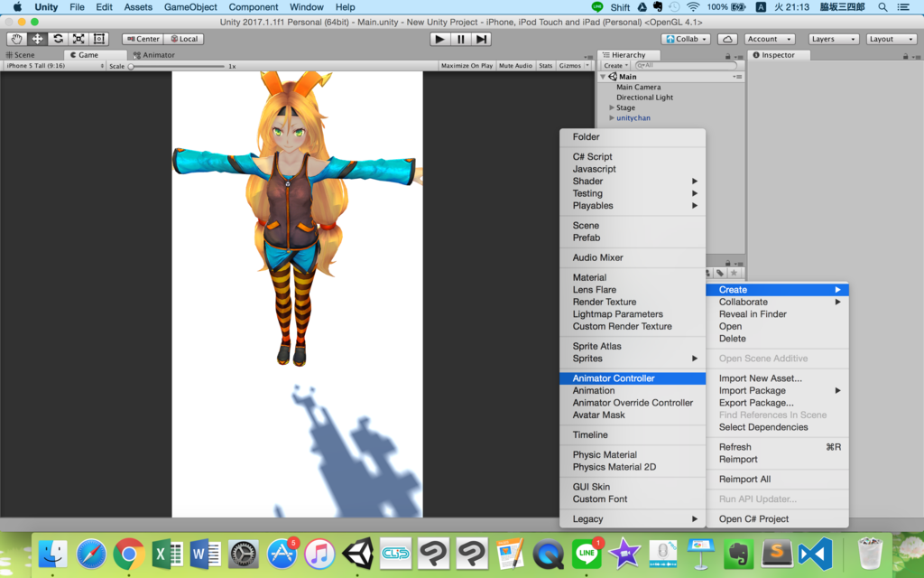Open the Hierarchy Create dropdown
The height and width of the screenshot is (578, 924).
[615, 65]
